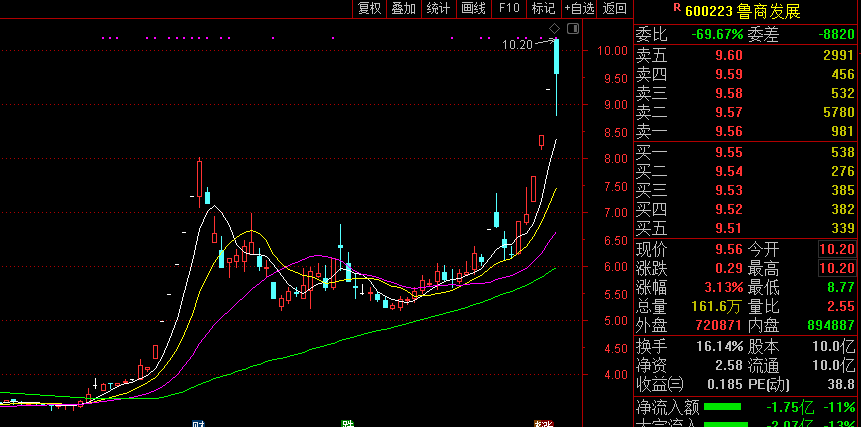Select the 卖一 ask price 9.56 row
The width and height of the screenshot is (861, 427).
746,131
